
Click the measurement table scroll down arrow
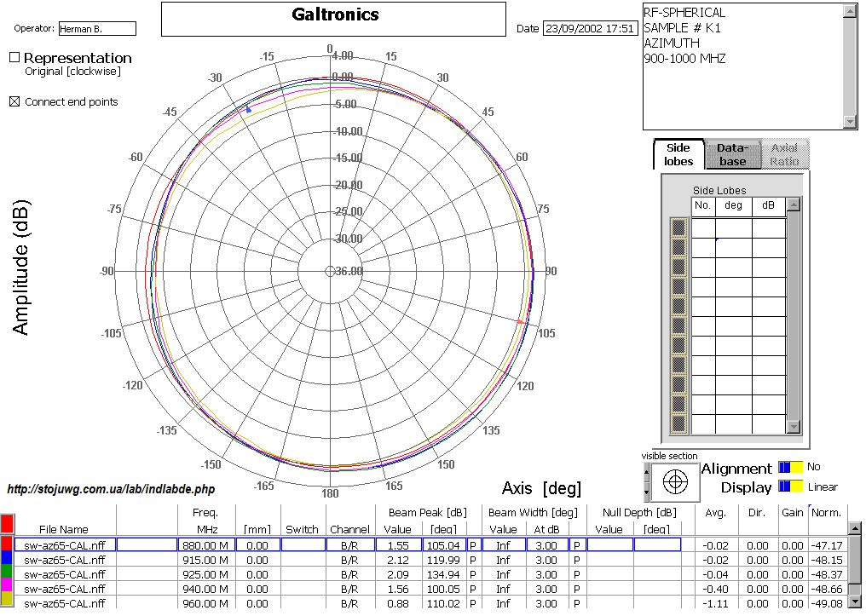coord(854,602)
